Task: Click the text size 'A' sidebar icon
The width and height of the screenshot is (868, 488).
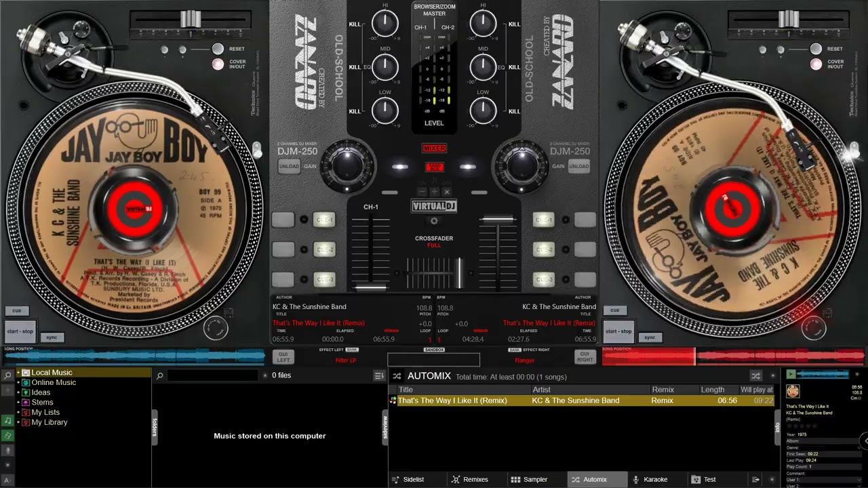Action: 7,481
